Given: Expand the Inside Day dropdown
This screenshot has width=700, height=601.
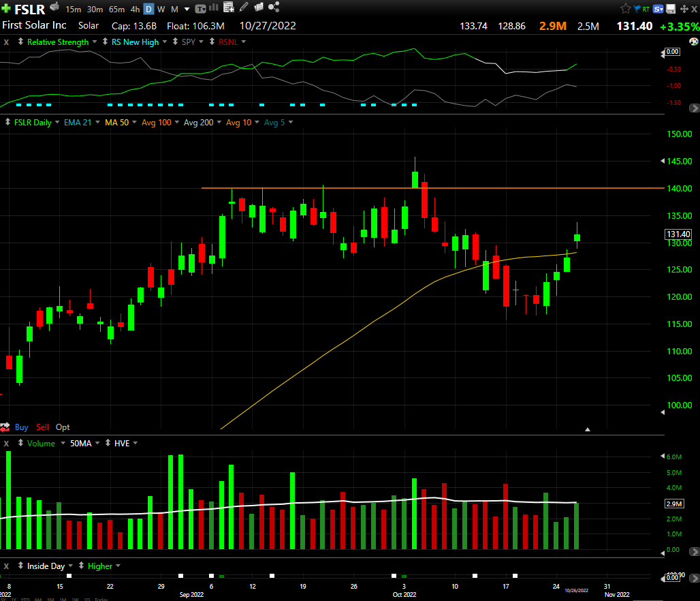Looking at the screenshot, I should (70, 566).
